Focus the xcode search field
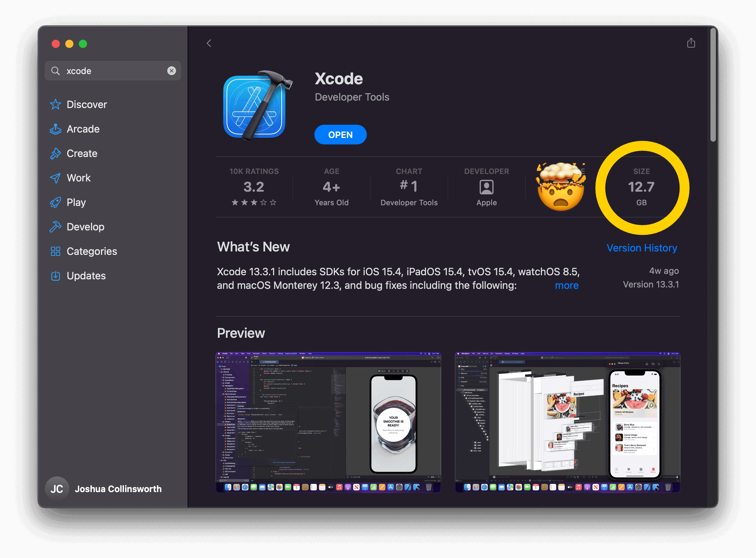The height and width of the screenshot is (558, 756). pyautogui.click(x=113, y=71)
